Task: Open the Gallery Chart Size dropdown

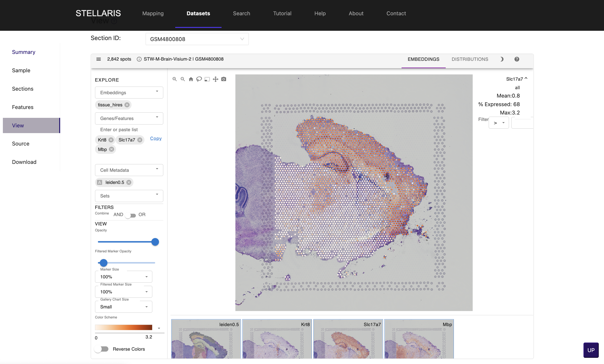Action: pyautogui.click(x=124, y=307)
